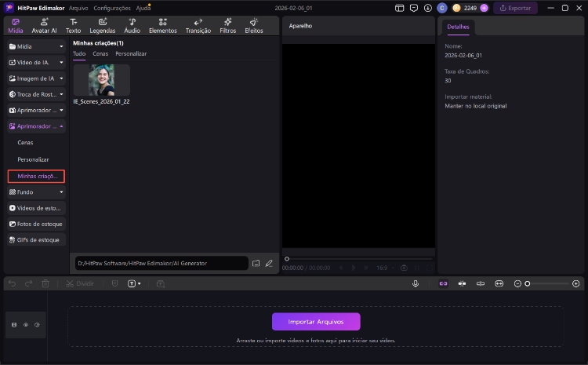This screenshot has width=588, height=365.
Task: Click the zoom-to-fit timeline icon
Action: point(499,283)
